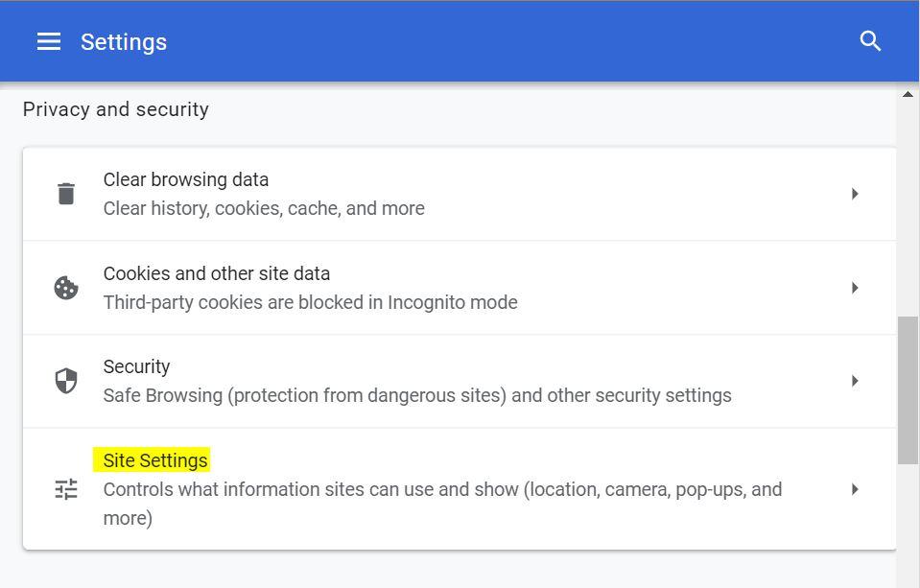Click the Privacy and security heading
The height and width of the screenshot is (588, 920).
[x=115, y=109]
